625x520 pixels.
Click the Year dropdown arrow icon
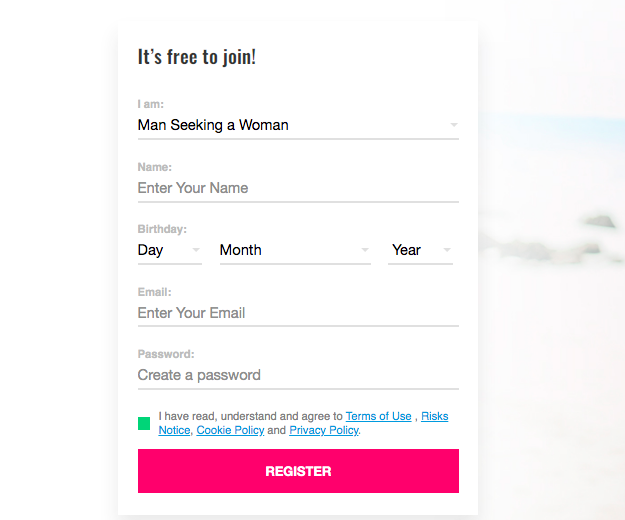447,250
